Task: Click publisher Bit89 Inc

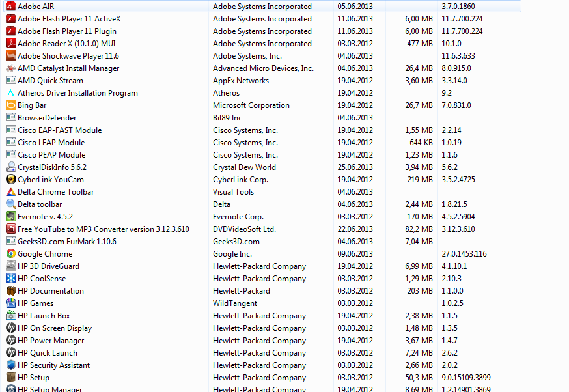Action: [227, 118]
